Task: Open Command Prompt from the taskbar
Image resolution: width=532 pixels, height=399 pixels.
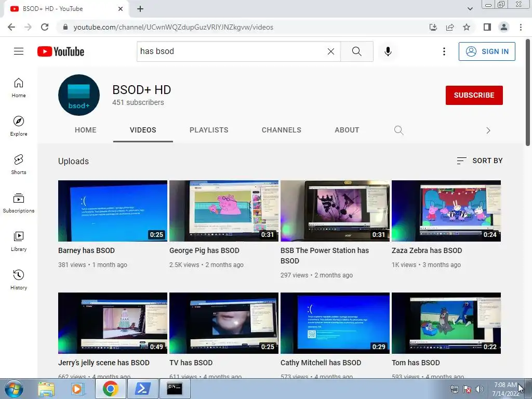Action: click(x=175, y=389)
